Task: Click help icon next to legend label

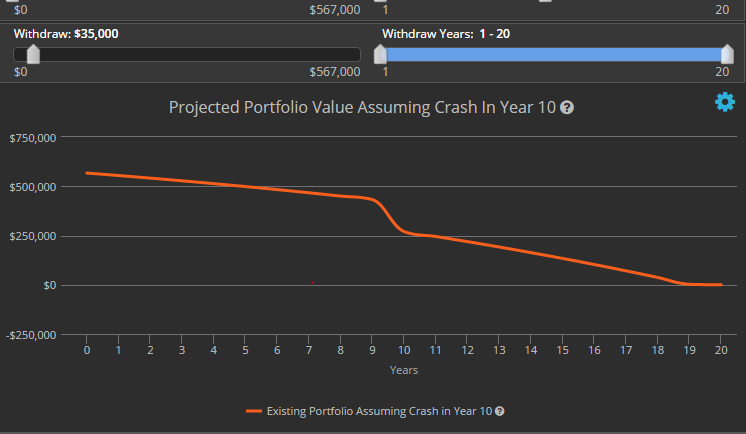Action: tap(499, 411)
